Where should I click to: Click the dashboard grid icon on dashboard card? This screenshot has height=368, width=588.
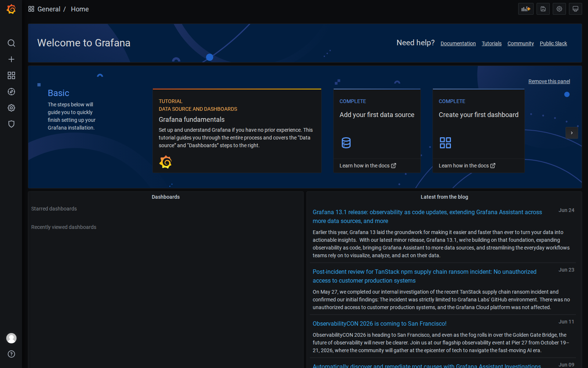point(445,143)
